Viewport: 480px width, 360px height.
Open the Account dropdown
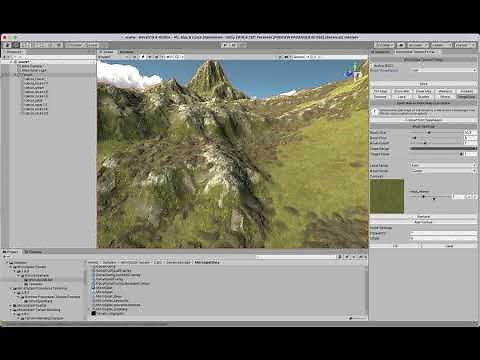(x=418, y=45)
